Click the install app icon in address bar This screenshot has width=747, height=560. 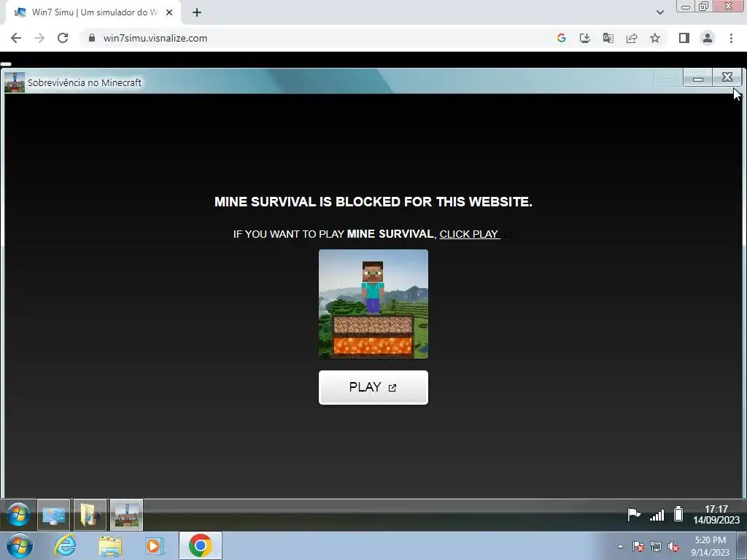(x=584, y=38)
